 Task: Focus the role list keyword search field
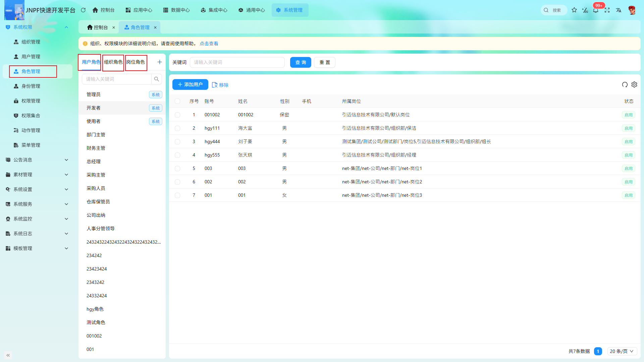(117, 79)
